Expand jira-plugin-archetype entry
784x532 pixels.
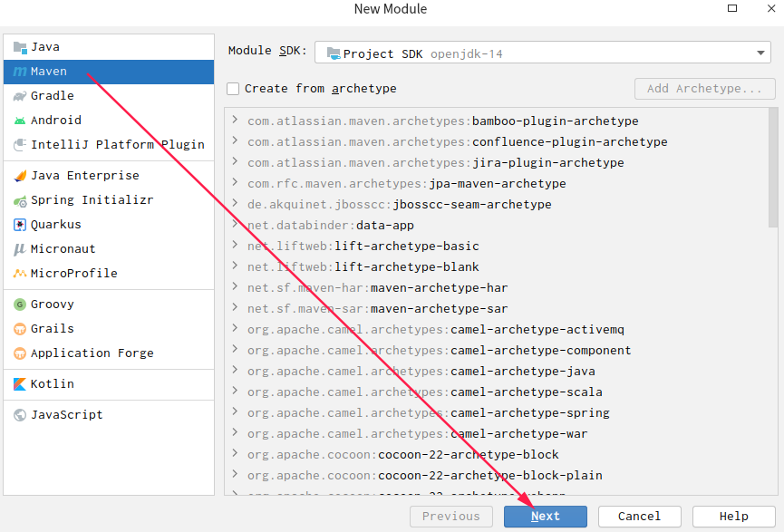[235, 161]
